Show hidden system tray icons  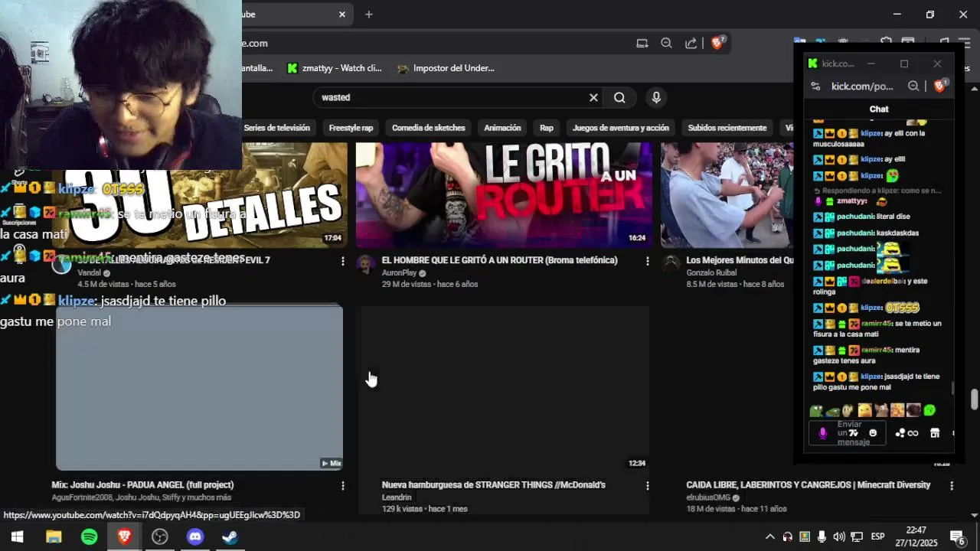pos(770,536)
